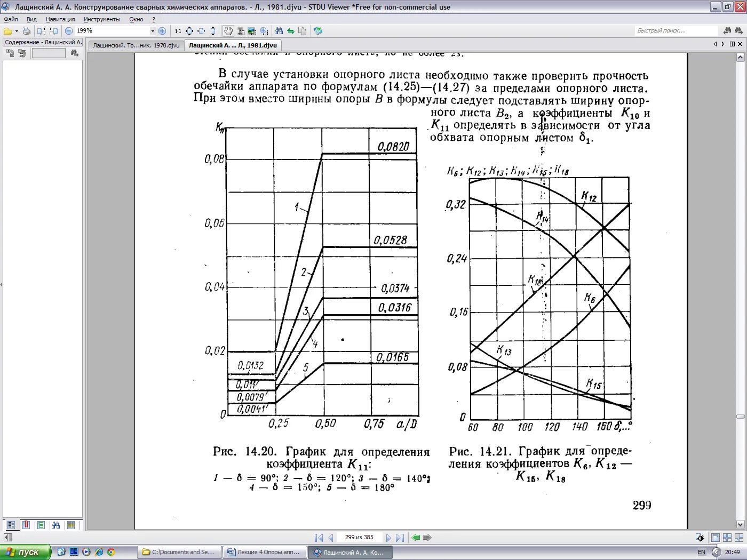Switch to single page layout
747x560 pixels.
tap(716, 538)
